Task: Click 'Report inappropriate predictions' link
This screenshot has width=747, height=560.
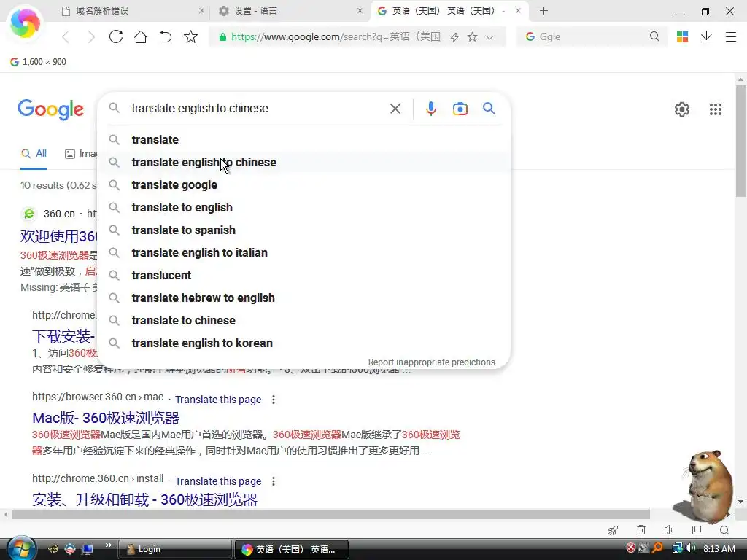Action: pos(432,362)
